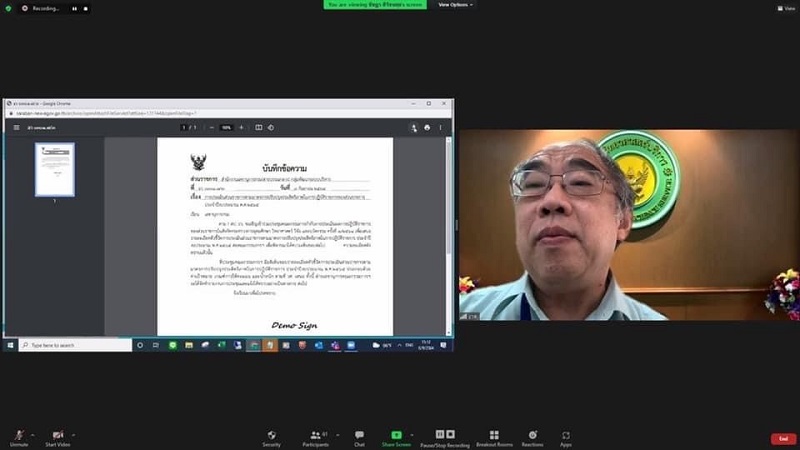Image resolution: width=800 pixels, height=450 pixels.
Task: Pause recording using top-left pause icon
Action: [x=74, y=8]
